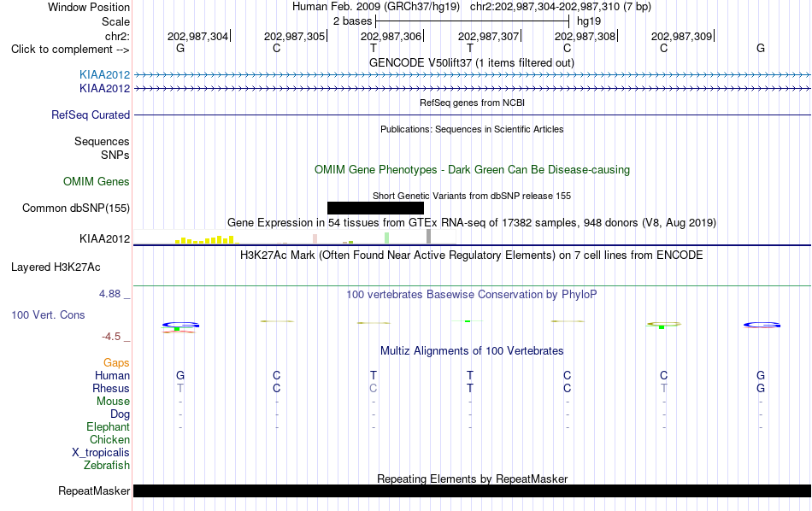Click Repeating Elements by RepeatMasker title
The width and height of the screenshot is (812, 511).
pyautogui.click(x=472, y=479)
